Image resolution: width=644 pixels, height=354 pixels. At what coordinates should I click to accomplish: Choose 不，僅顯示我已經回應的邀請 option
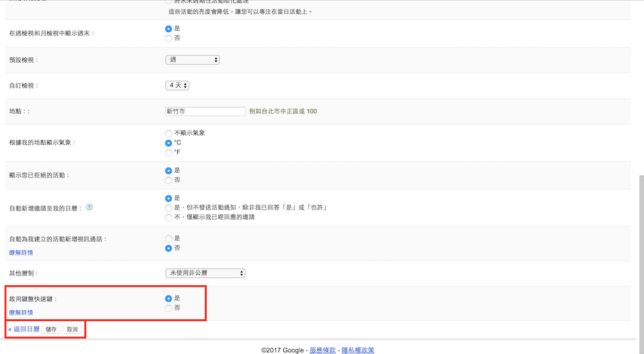click(169, 218)
